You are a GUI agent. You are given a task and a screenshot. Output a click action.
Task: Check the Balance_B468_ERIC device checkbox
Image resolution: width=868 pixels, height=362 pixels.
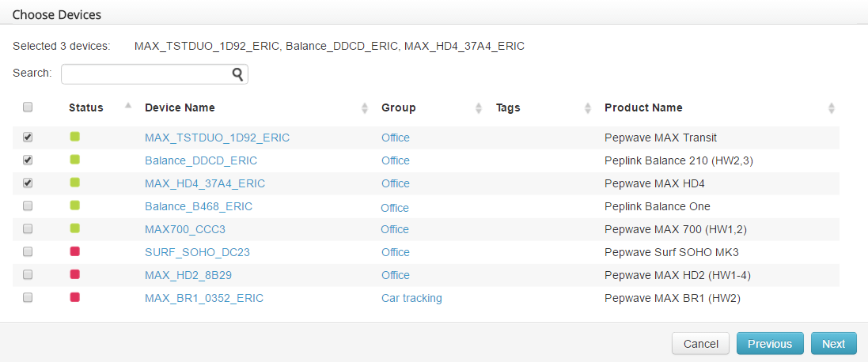[28, 206]
